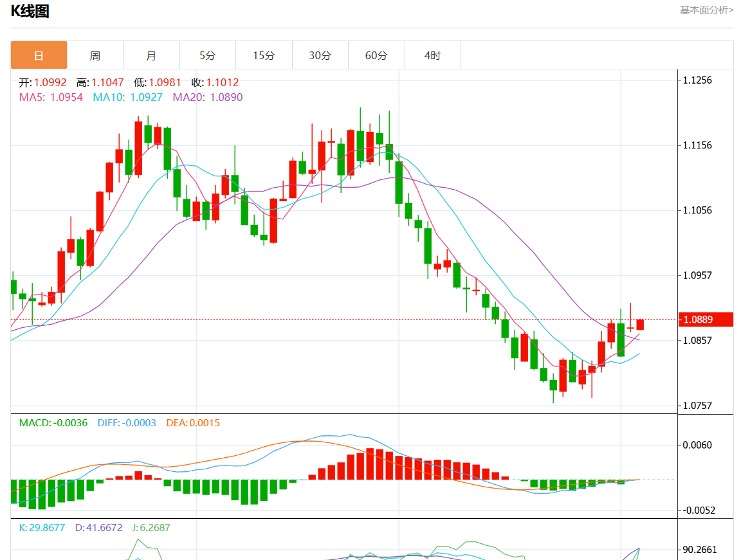Switch to the 周 weekly tab
Screen dimensions: 741x560
pos(95,55)
